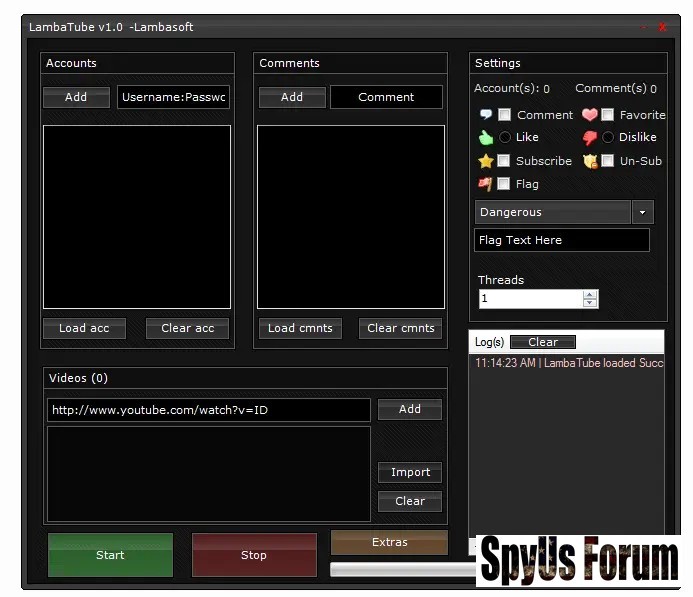Open the Extras button
This screenshot has width=693, height=597.
pyautogui.click(x=389, y=542)
